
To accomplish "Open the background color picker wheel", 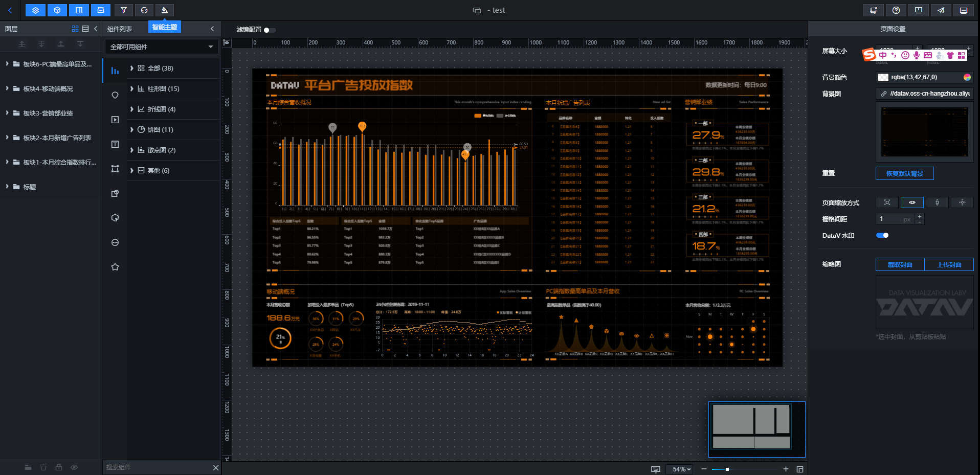I will (967, 77).
